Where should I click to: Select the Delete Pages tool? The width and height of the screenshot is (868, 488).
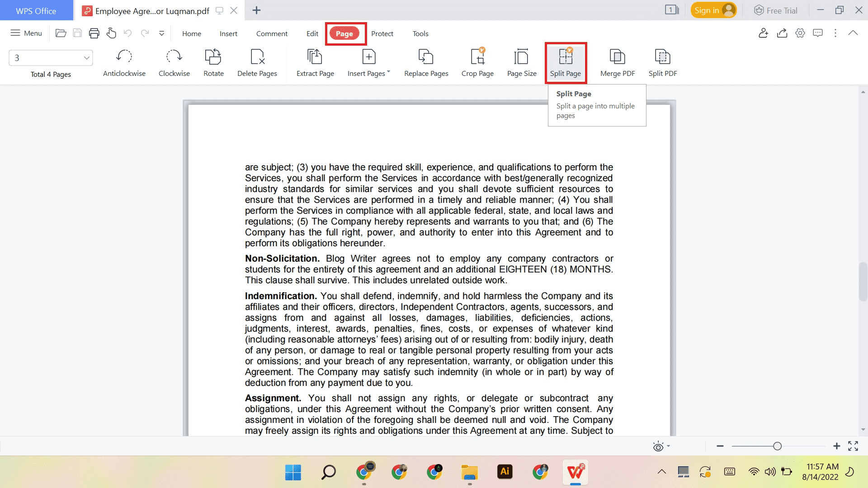tap(257, 62)
